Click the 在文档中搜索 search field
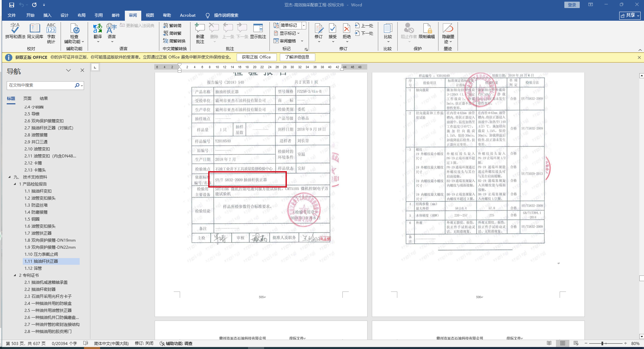This screenshot has width=644, height=349. point(40,86)
